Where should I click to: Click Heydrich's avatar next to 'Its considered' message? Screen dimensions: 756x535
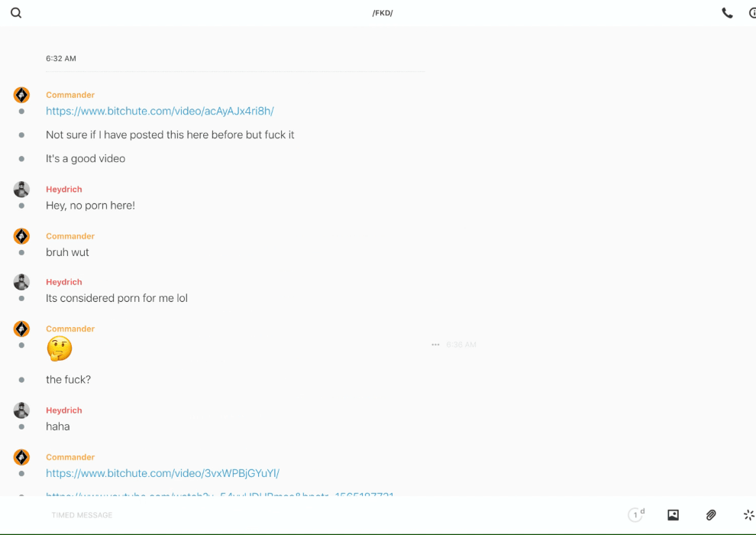coord(21,282)
